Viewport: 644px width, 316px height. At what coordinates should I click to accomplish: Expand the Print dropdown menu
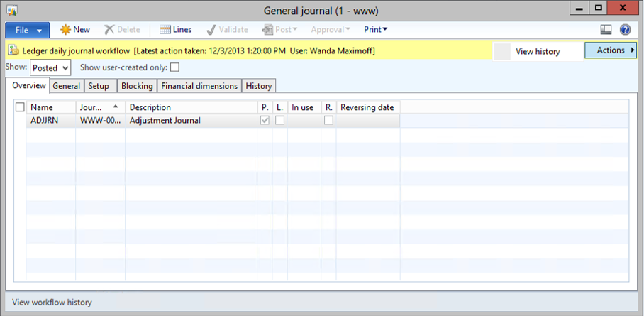click(x=375, y=30)
